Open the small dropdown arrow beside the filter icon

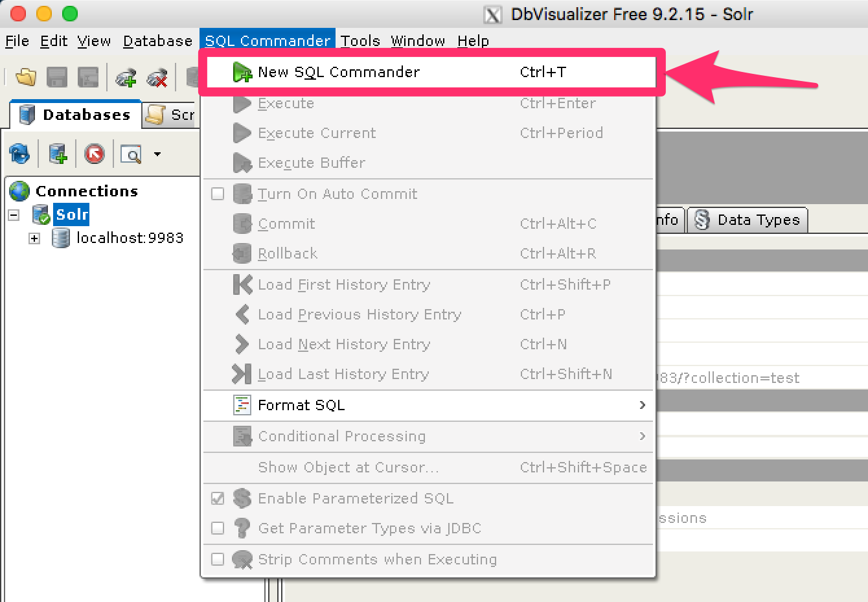coord(157,154)
